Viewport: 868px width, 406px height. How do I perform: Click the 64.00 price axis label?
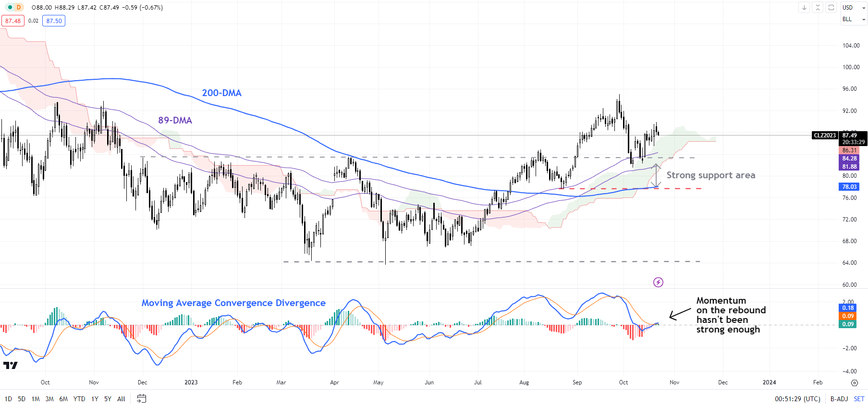coord(849,263)
